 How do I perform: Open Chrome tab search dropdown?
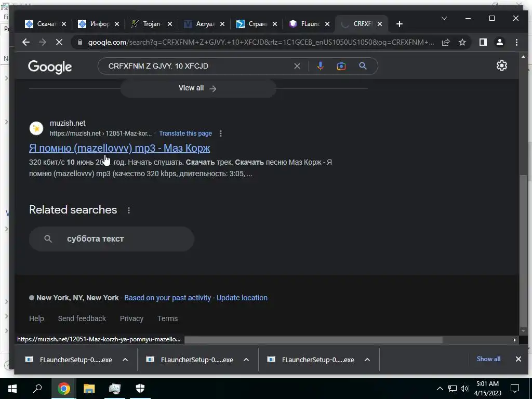pyautogui.click(x=444, y=18)
